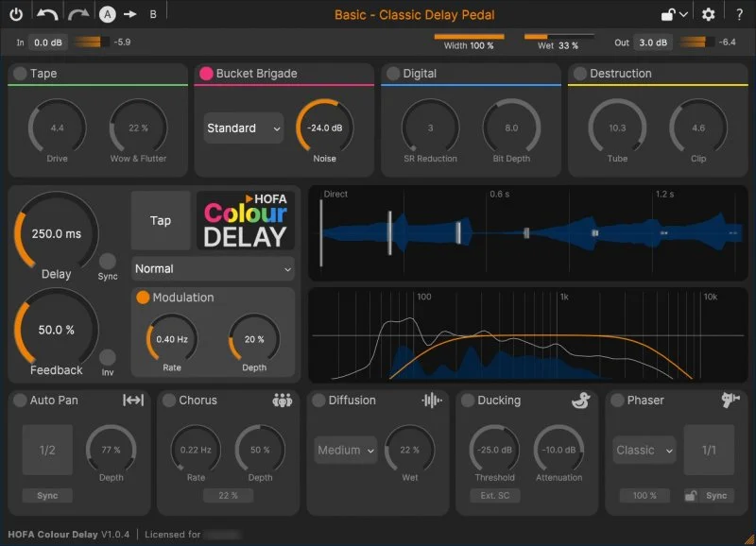Switch to preset slot B

click(x=153, y=14)
